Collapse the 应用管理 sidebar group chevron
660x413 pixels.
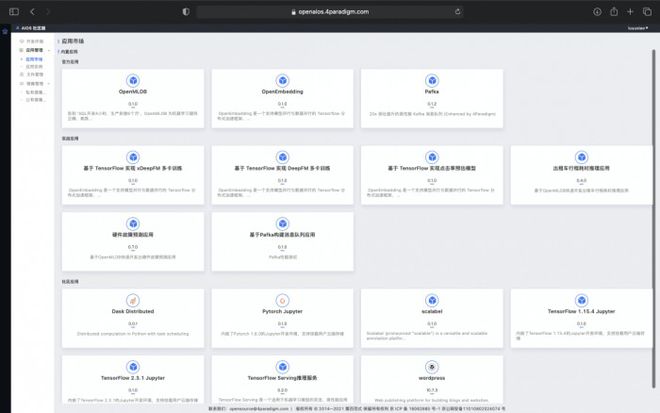tap(49, 50)
